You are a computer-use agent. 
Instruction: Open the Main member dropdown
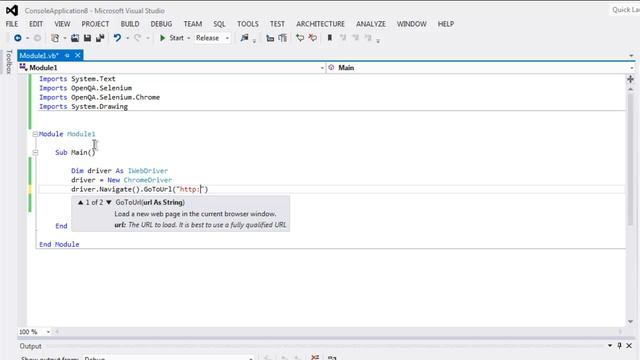tap(481, 68)
